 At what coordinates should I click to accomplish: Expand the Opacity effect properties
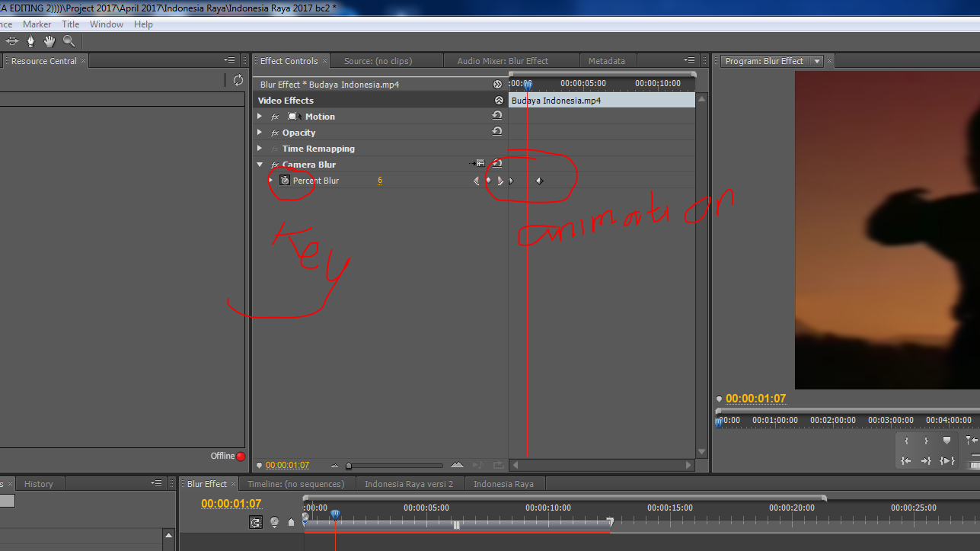[259, 132]
